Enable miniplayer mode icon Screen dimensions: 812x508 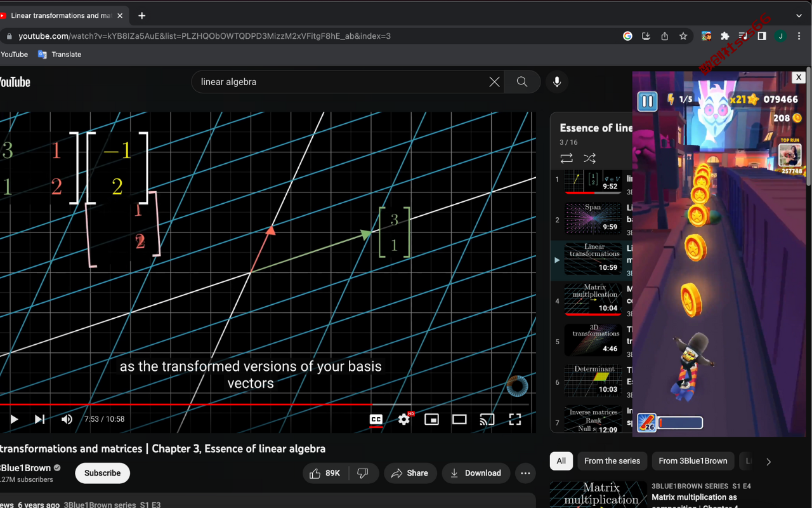click(x=432, y=419)
